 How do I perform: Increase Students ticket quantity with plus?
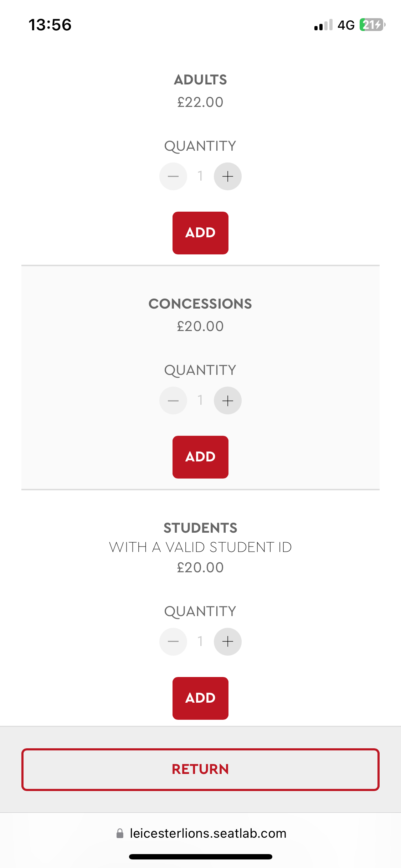pos(227,642)
